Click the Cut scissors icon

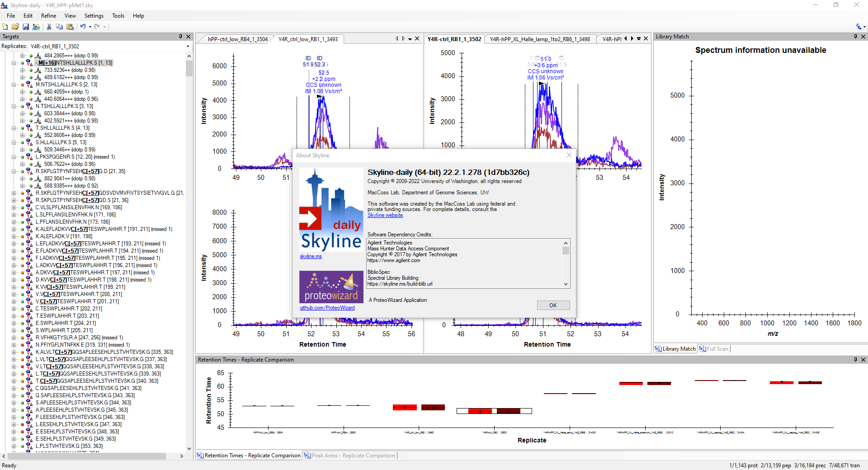[x=49, y=27]
